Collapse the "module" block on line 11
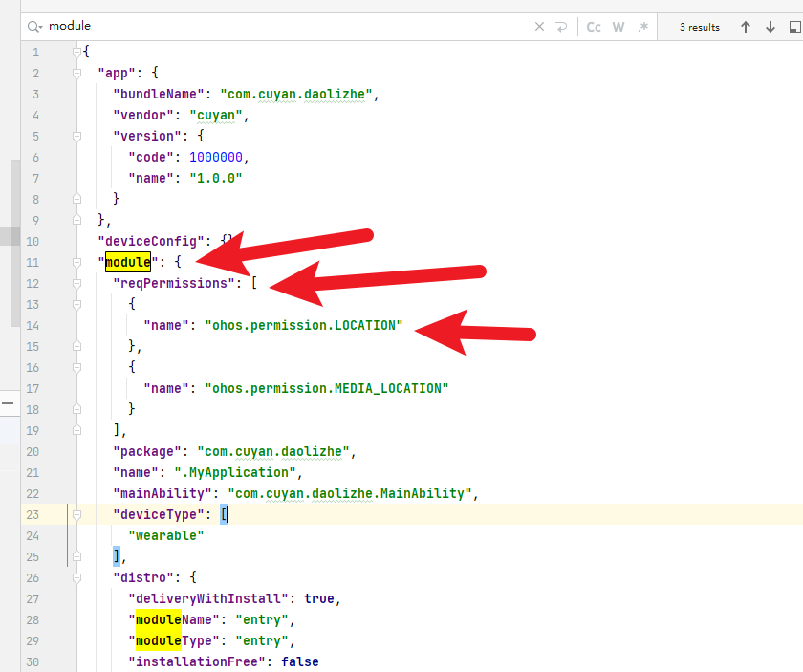Screen dimensions: 803x672 pos(76,262)
